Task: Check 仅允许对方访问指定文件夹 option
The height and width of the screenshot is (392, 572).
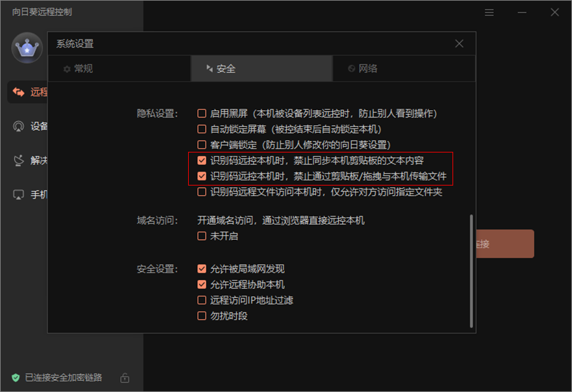Action: (x=201, y=192)
